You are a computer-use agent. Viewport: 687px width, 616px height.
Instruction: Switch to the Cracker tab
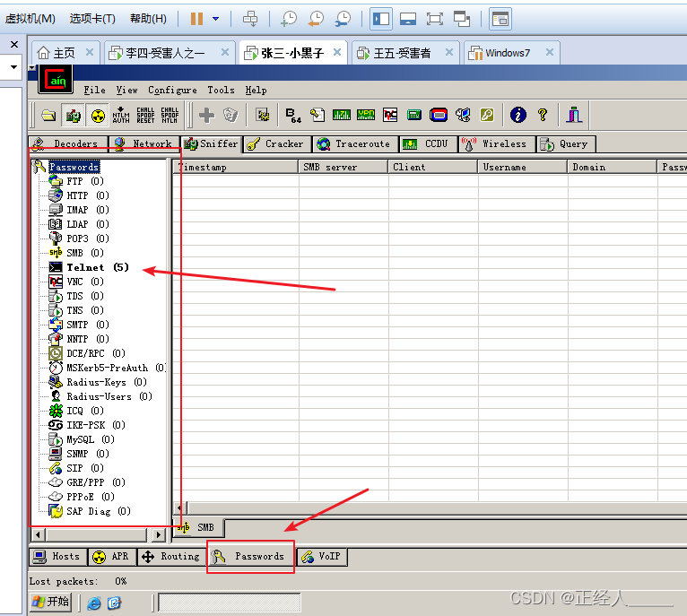(277, 143)
